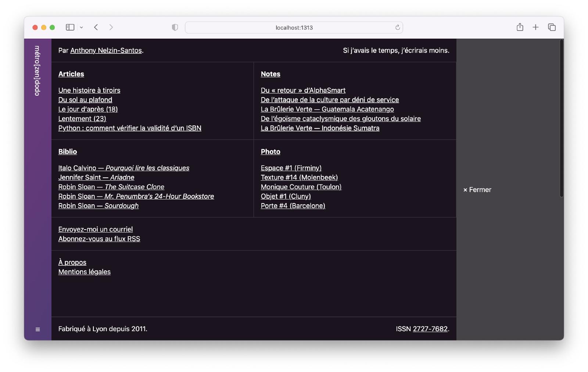Go back with the back arrow
Image resolution: width=588 pixels, height=372 pixels.
click(x=96, y=27)
